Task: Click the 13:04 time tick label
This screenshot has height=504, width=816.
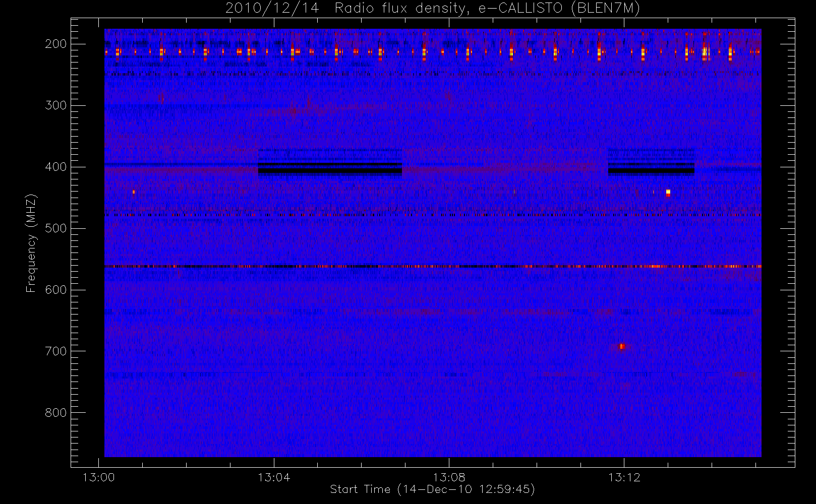Action: point(274,477)
